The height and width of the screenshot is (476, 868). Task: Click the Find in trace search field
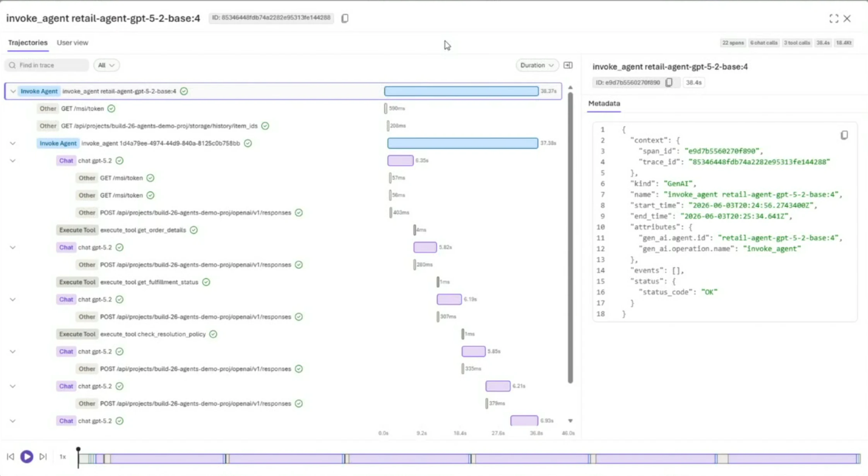(47, 65)
